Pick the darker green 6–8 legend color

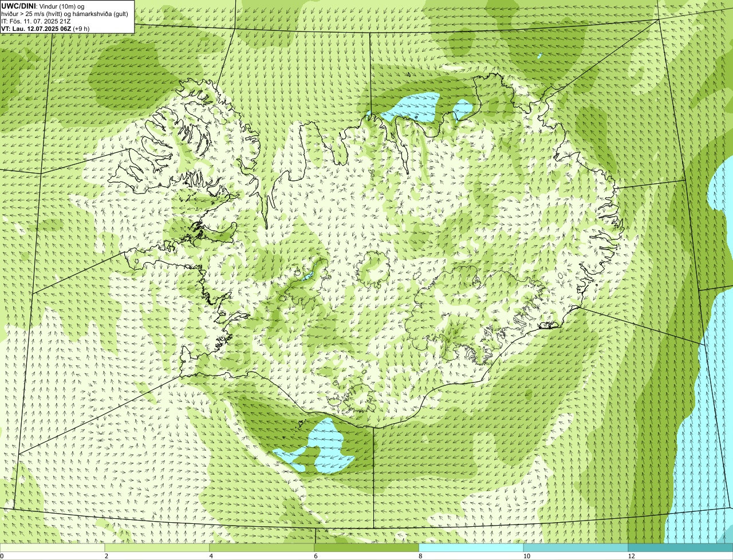pyautogui.click(x=366, y=547)
